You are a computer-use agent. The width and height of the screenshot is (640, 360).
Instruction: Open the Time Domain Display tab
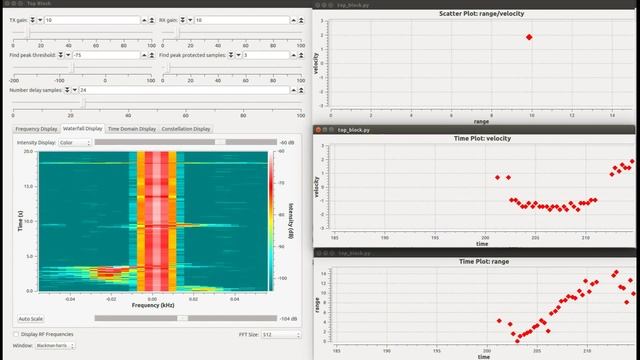click(132, 129)
